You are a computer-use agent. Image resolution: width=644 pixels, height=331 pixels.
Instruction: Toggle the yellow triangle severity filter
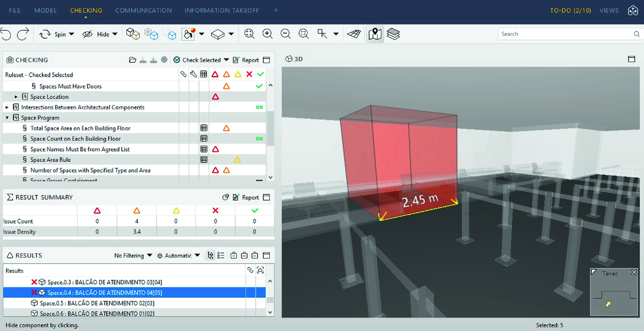coord(237,74)
